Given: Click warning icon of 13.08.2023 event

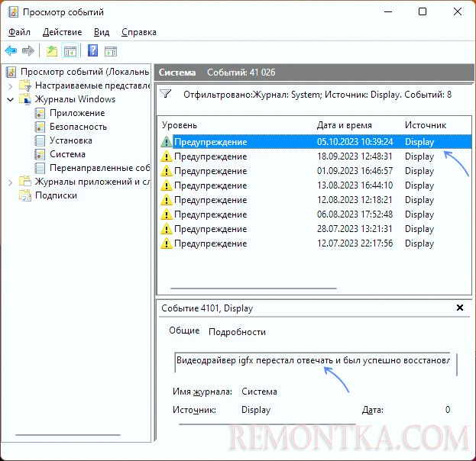Looking at the screenshot, I should (167, 185).
